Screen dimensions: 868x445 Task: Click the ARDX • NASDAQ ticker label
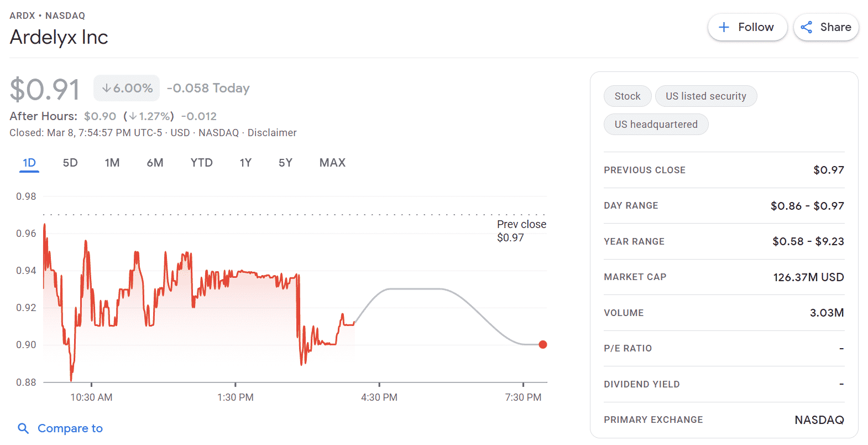(48, 15)
